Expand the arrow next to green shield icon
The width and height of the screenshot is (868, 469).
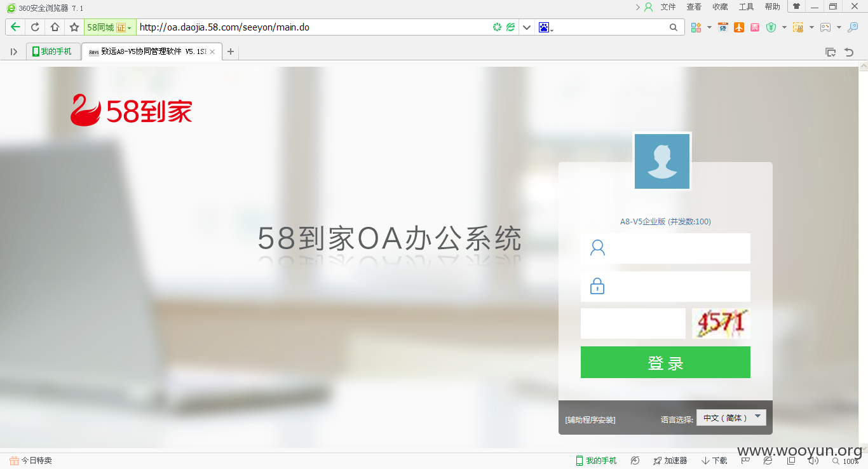point(784,27)
